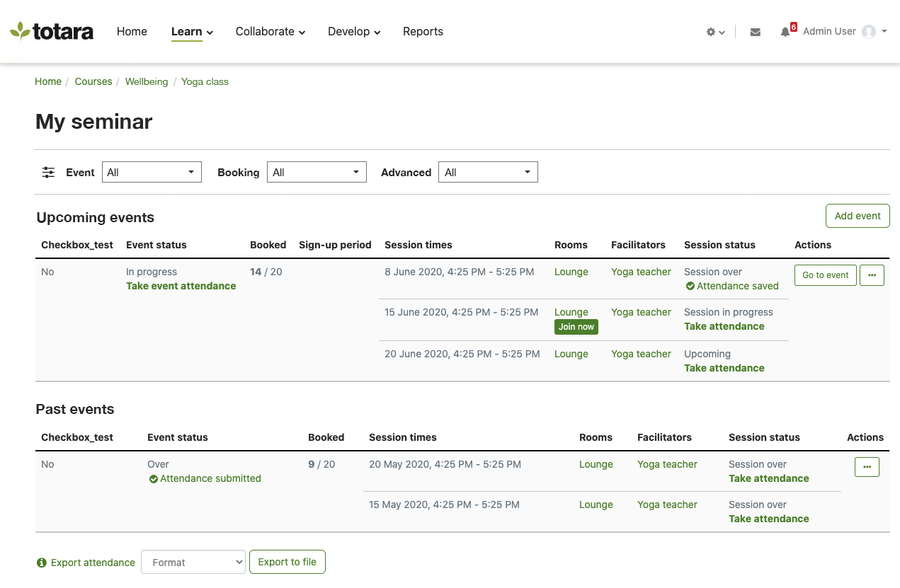Open the past event actions ellipsis menu
This screenshot has height=588, width=900.
click(x=867, y=467)
